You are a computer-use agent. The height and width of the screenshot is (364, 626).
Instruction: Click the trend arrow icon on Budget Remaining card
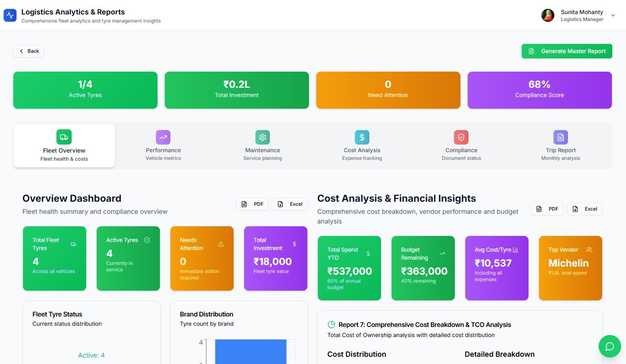point(442,254)
